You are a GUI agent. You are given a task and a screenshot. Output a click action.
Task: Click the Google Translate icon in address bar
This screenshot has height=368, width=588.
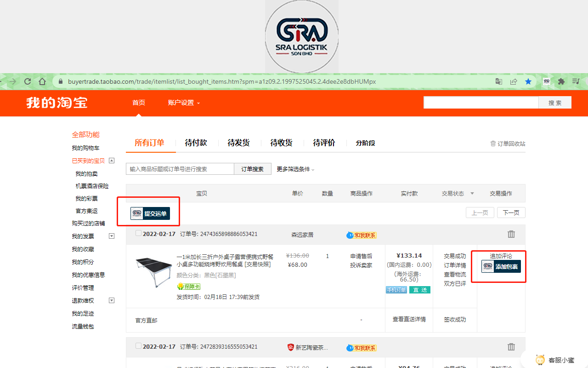pos(498,81)
